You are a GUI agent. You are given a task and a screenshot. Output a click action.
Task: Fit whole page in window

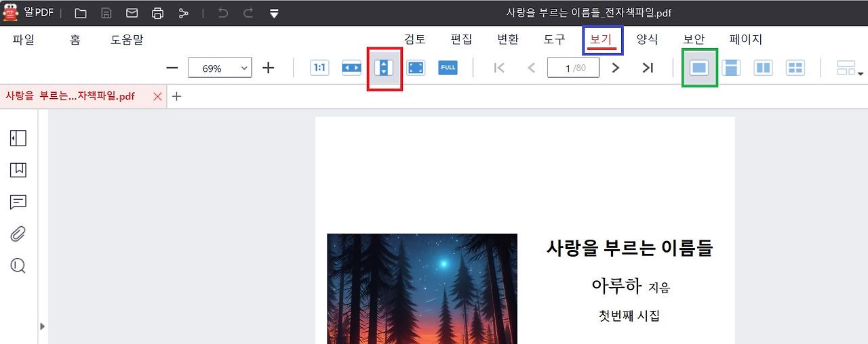point(416,68)
